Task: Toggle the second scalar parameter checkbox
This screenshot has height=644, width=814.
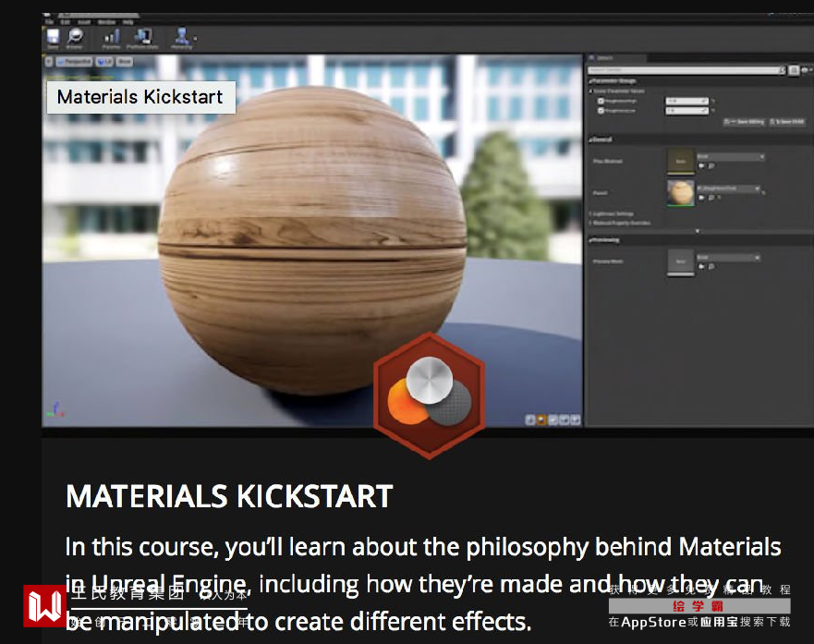Action: coord(601,111)
